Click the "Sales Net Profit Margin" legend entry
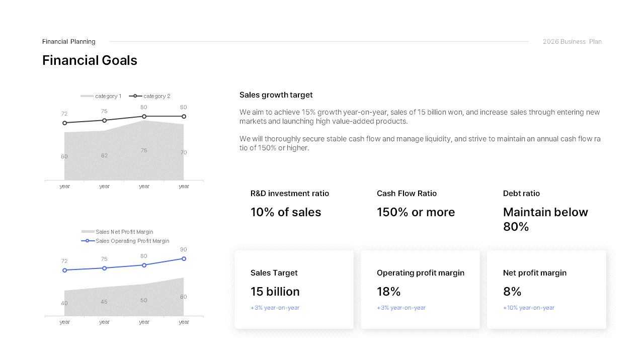This screenshot has width=644, height=362. point(117,232)
